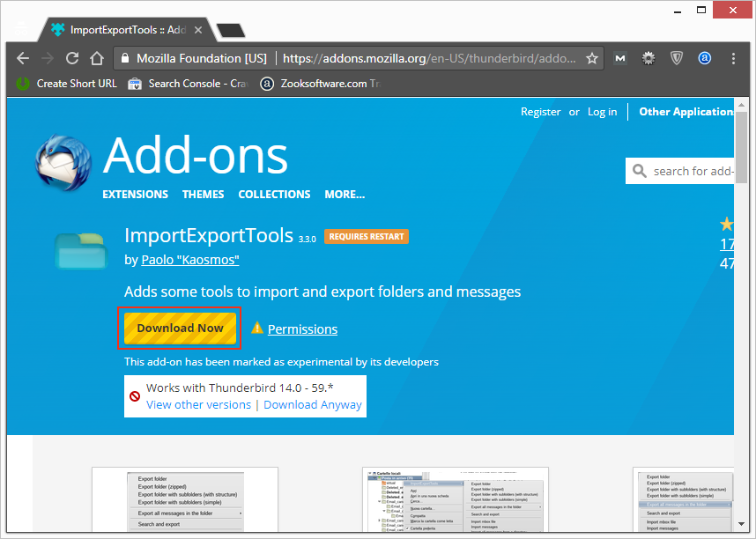Open the Zooksoftware.com bookmark
The height and width of the screenshot is (539, 756).
320,84
